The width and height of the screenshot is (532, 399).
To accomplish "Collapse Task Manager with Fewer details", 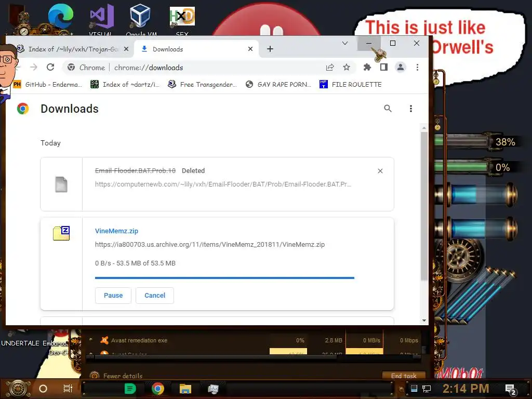I will [116, 376].
